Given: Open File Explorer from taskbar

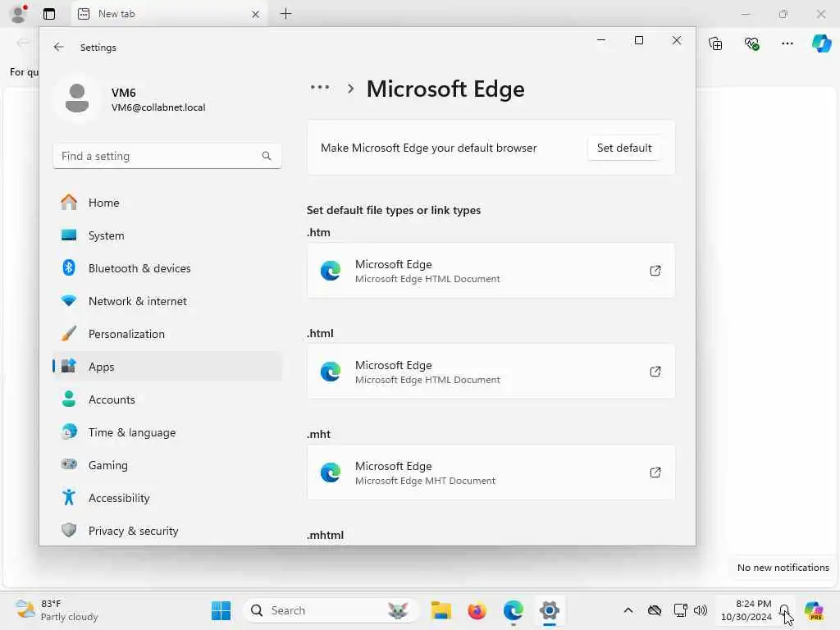Looking at the screenshot, I should pos(441,610).
